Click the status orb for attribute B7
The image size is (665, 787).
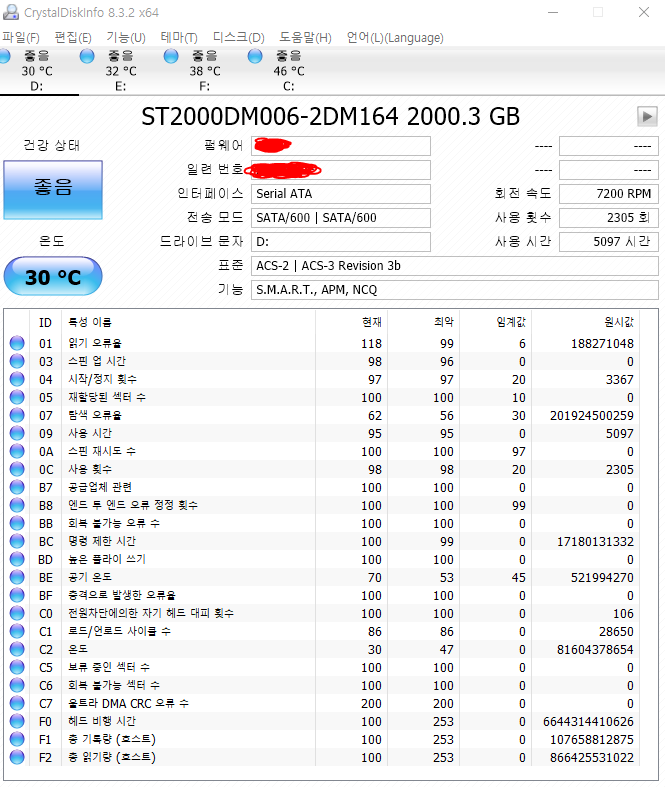click(x=17, y=487)
